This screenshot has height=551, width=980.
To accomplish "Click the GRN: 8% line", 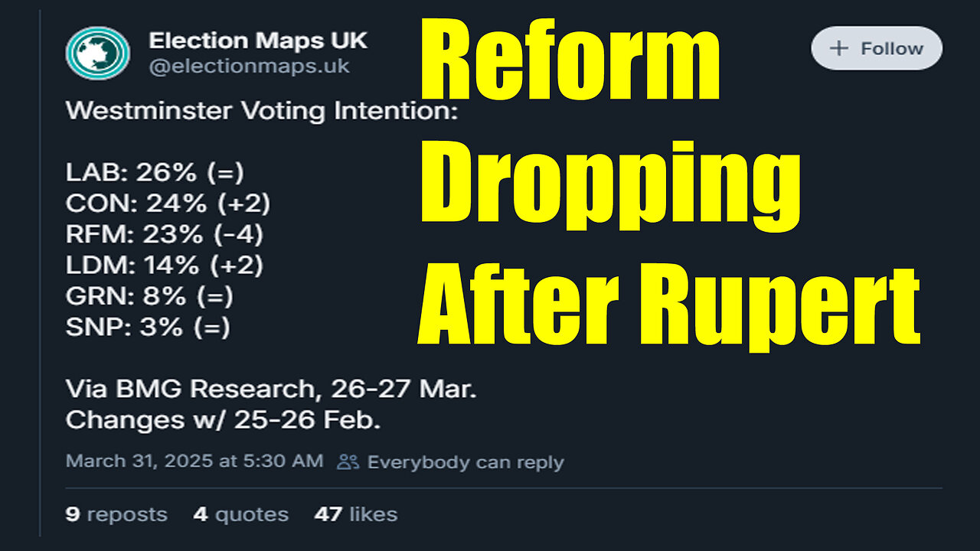I will (149, 296).
